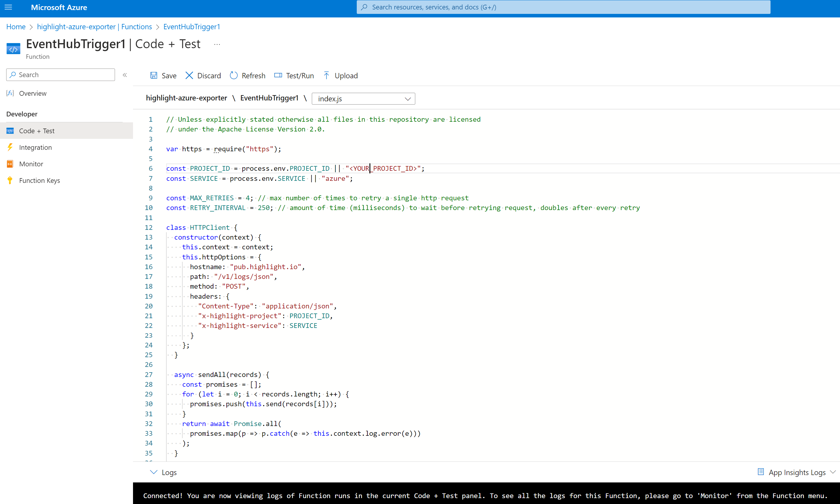Collapse the Logs panel chevron
Screen dimensions: 840x504
(154, 472)
